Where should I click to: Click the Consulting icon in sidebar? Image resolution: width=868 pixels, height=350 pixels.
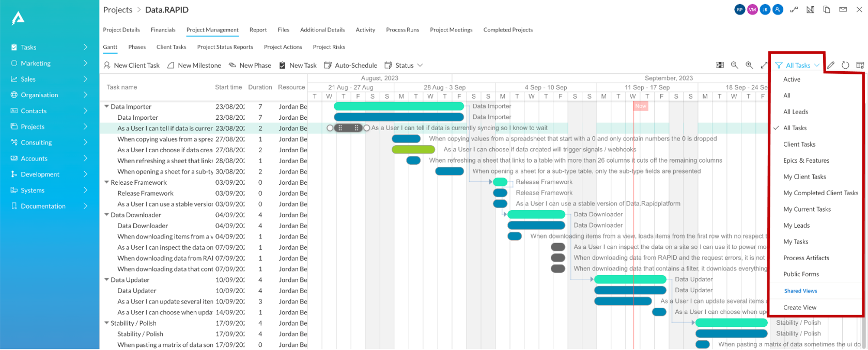tap(14, 142)
